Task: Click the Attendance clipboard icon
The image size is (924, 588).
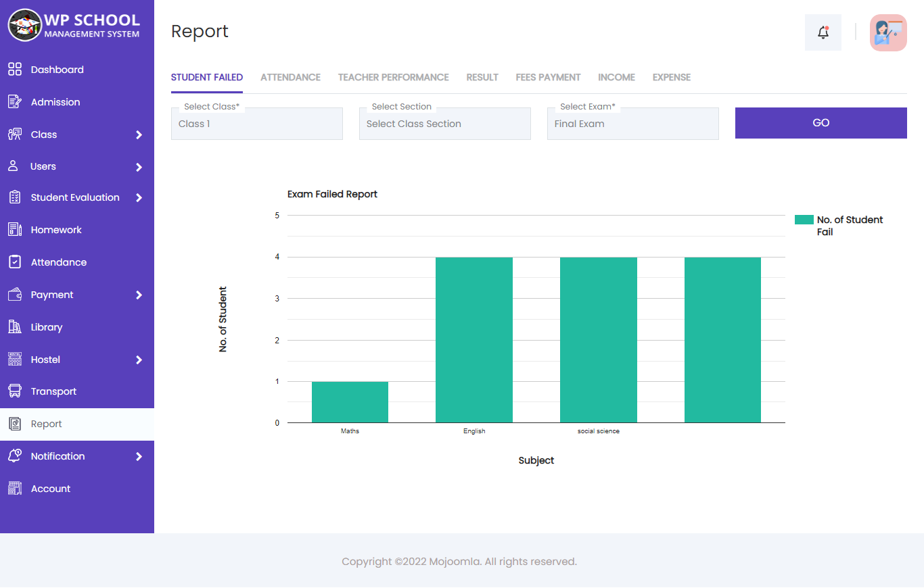Action: (15, 262)
